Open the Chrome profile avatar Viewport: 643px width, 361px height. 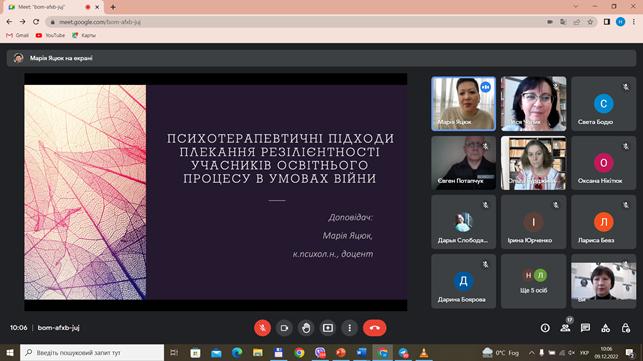coord(620,22)
